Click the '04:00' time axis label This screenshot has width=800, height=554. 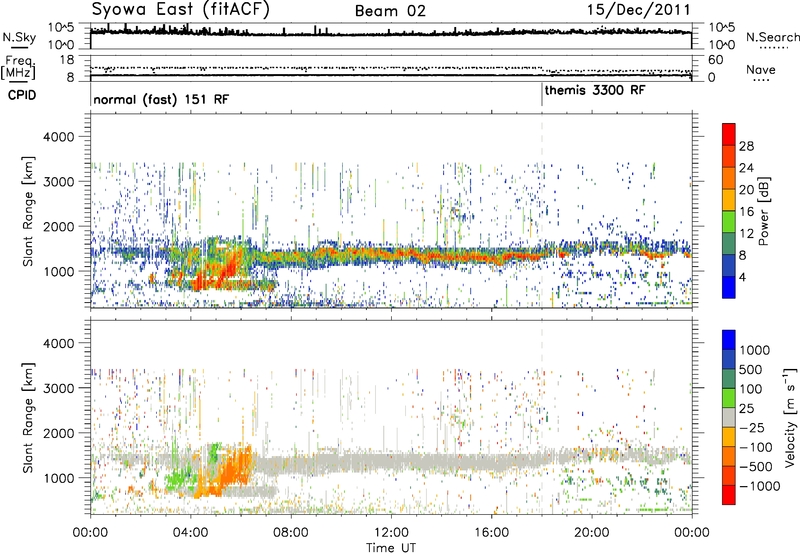190,533
